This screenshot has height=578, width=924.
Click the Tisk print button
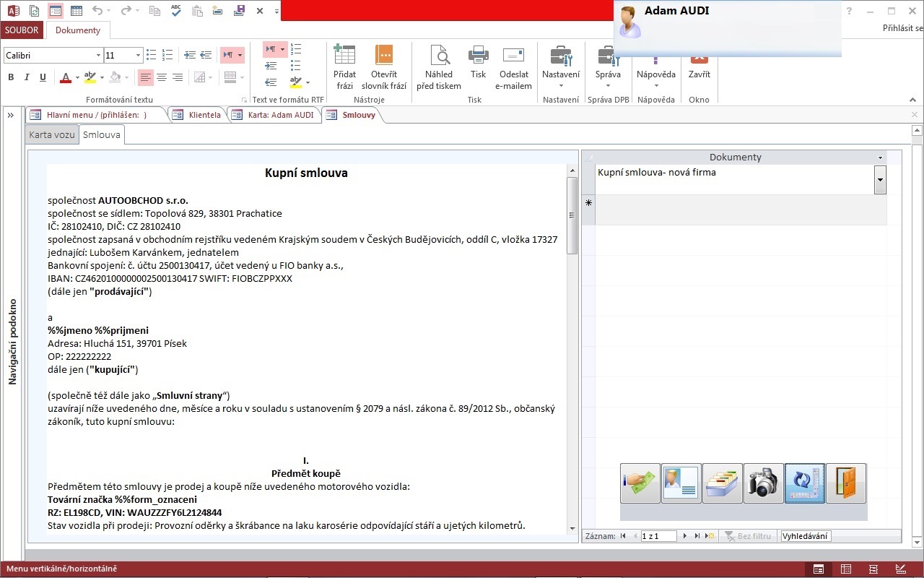(478, 67)
